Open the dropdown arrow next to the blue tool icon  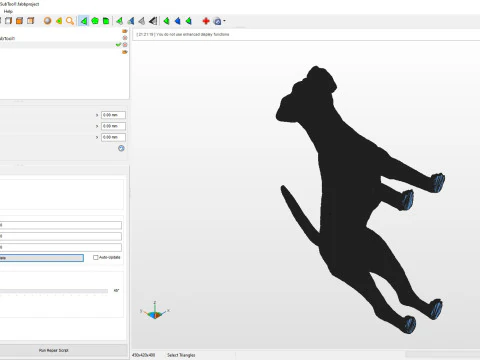[224, 21]
